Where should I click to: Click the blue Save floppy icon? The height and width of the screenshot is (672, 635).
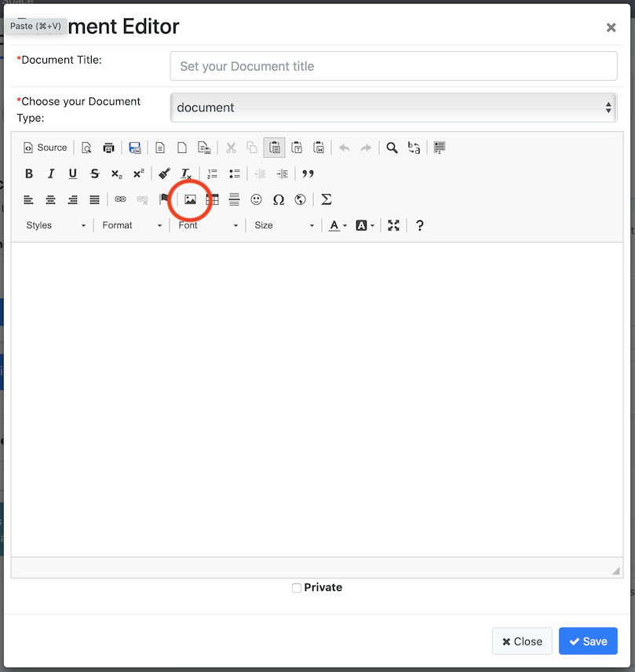(134, 148)
